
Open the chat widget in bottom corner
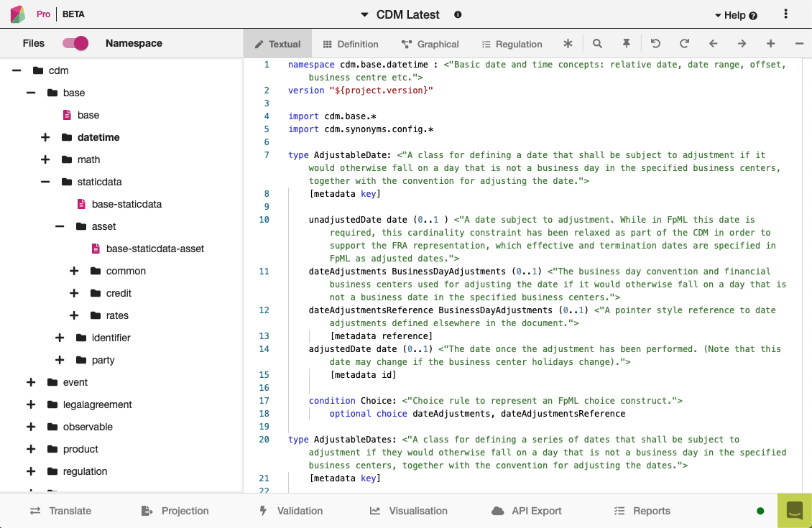click(794, 511)
